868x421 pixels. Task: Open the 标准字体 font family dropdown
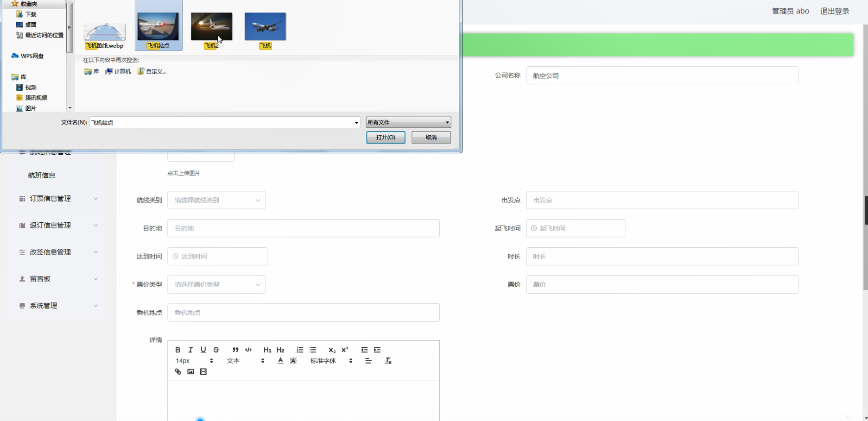[x=332, y=361]
